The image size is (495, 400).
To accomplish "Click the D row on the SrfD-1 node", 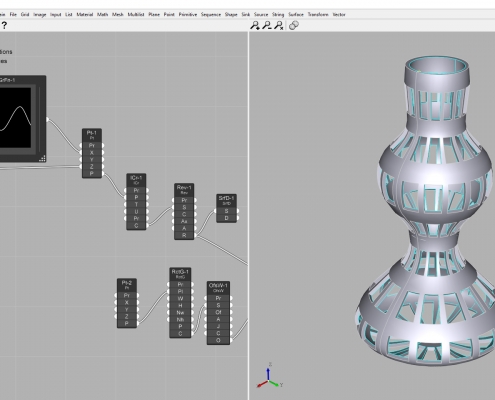I will [x=226, y=218].
